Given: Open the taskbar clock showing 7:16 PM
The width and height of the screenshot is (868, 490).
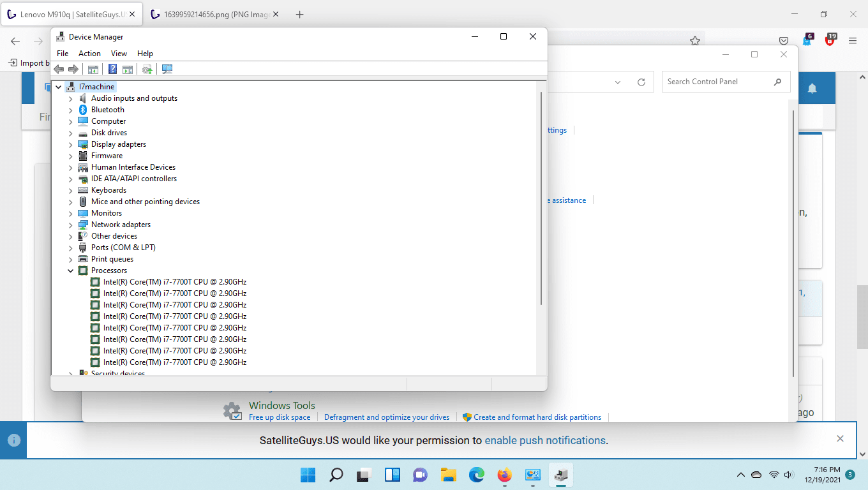Looking at the screenshot, I should [822, 475].
